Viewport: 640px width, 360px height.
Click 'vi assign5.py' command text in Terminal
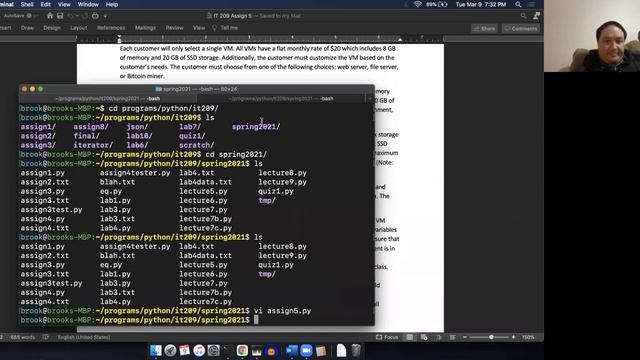point(282,311)
